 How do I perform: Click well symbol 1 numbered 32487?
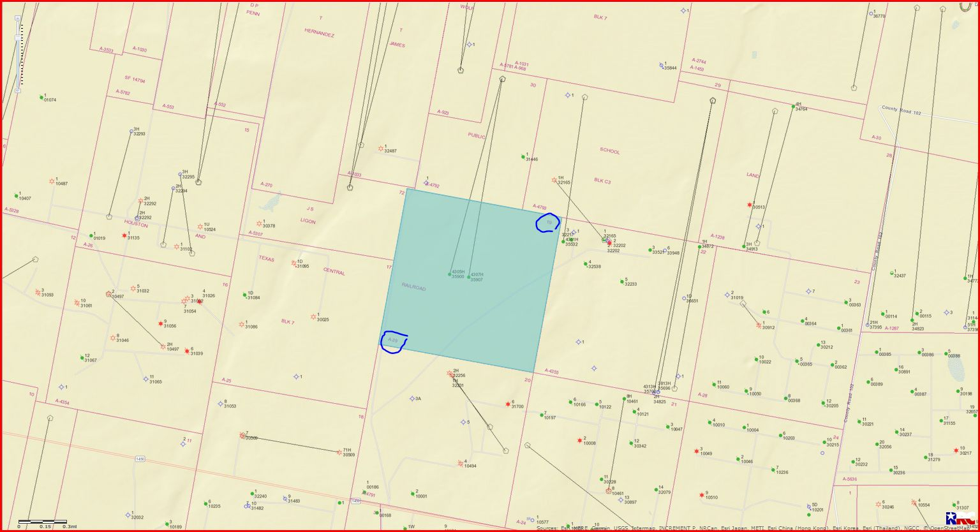tap(381, 148)
